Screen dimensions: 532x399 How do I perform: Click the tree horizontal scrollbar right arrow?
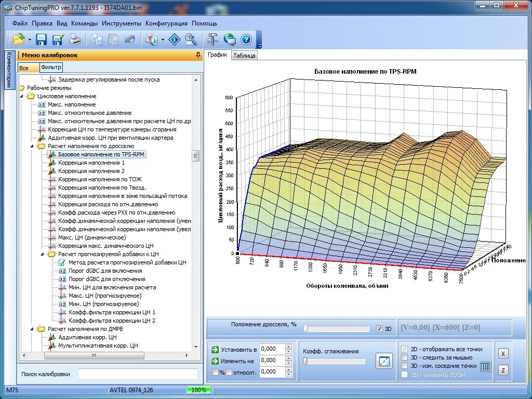point(187,355)
